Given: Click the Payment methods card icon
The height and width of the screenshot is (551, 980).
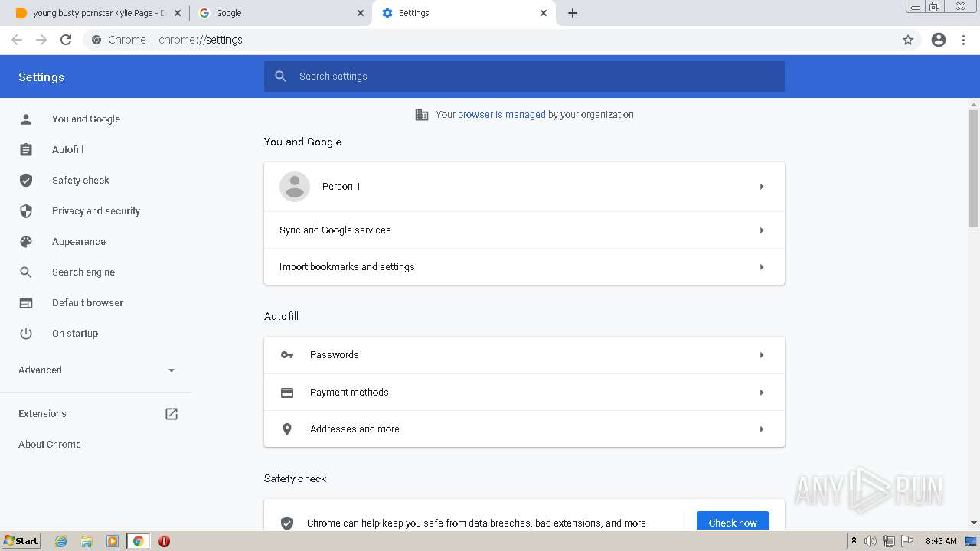Looking at the screenshot, I should click(287, 393).
